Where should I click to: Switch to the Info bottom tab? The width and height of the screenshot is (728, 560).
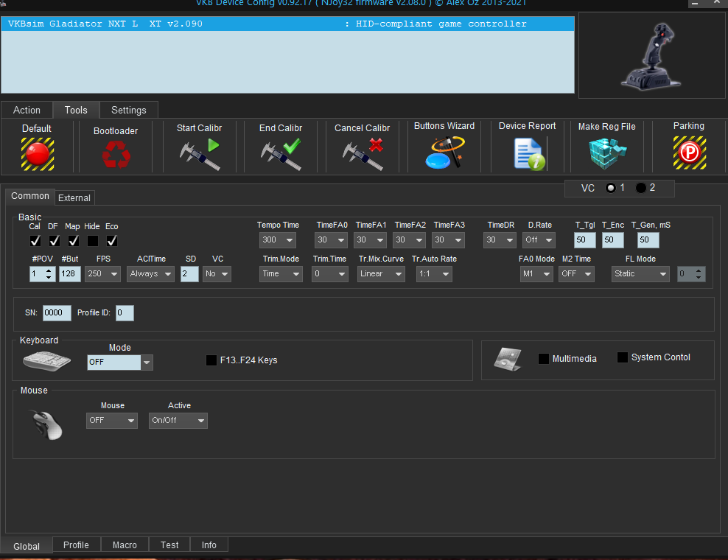click(209, 545)
